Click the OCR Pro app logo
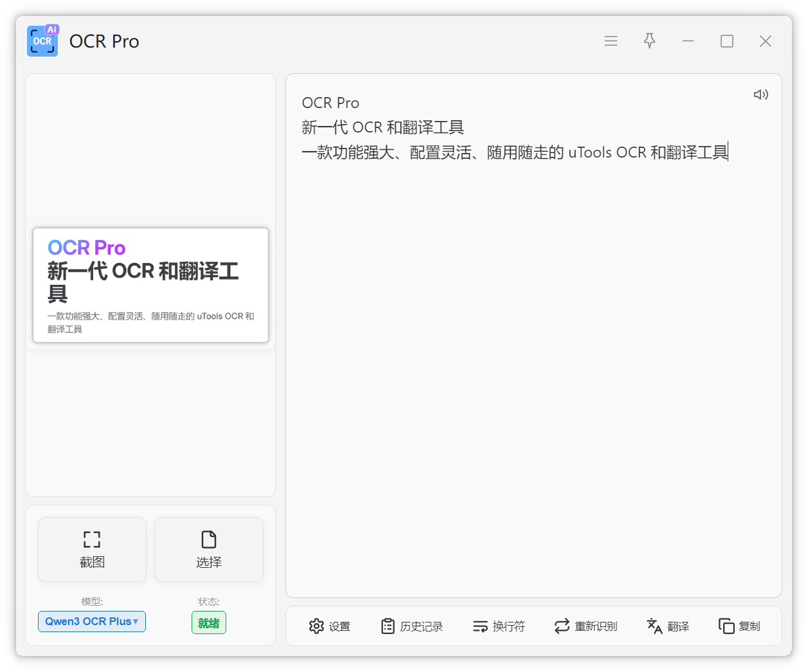Viewport: 808px width, 672px height. point(42,41)
